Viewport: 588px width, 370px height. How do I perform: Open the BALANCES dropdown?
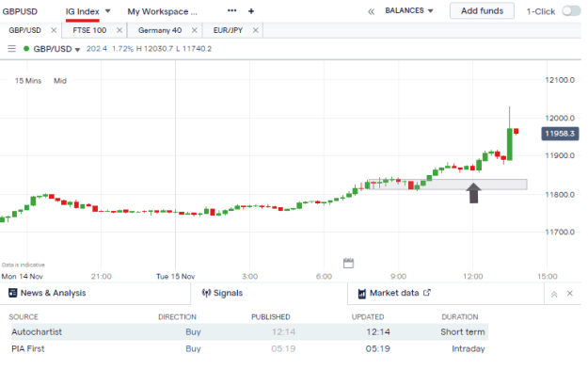(408, 10)
